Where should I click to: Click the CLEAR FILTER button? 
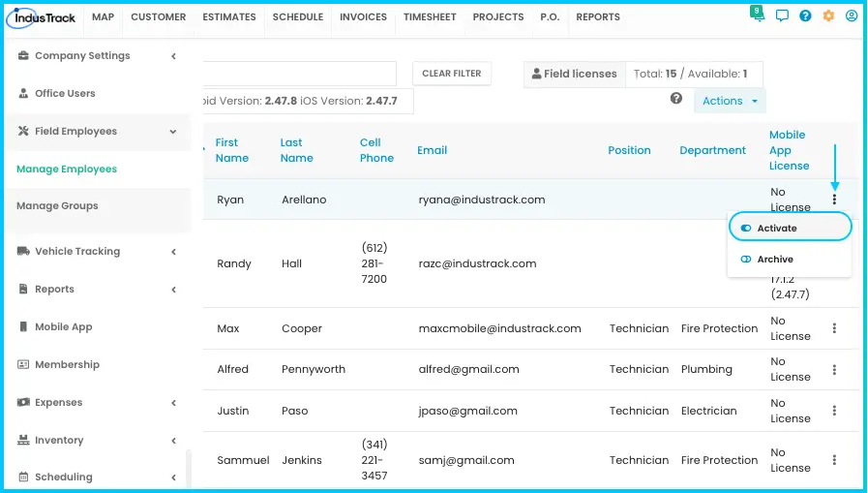[x=452, y=73]
